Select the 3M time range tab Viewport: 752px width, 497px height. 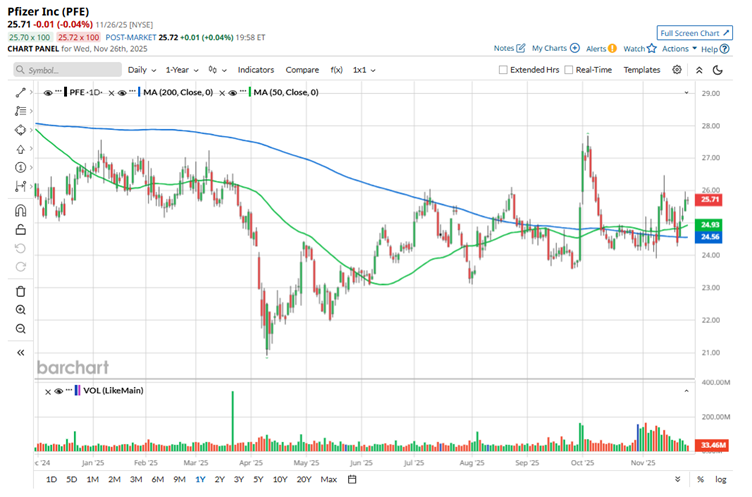point(136,479)
